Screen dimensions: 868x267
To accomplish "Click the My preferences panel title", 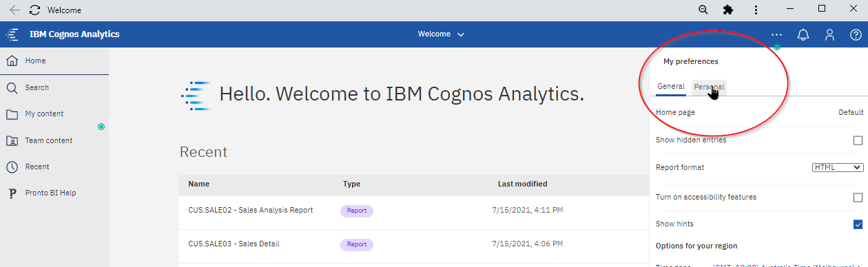I will pos(691,61).
